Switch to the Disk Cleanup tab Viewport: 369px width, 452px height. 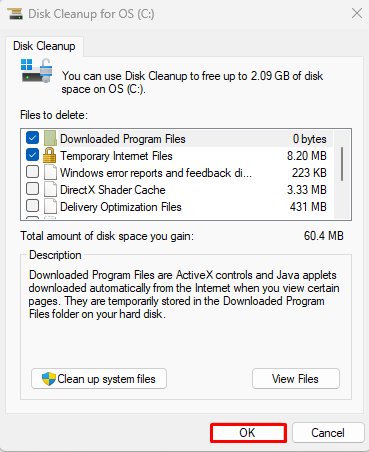[44, 46]
